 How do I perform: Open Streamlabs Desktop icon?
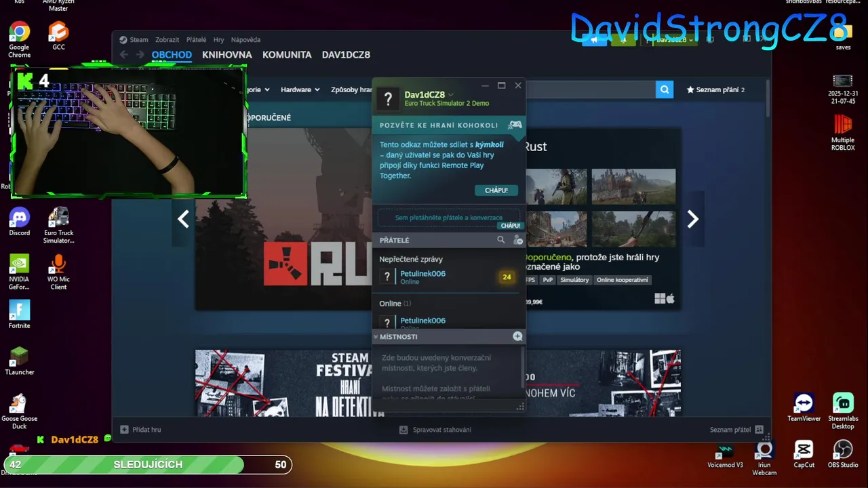coord(843,411)
